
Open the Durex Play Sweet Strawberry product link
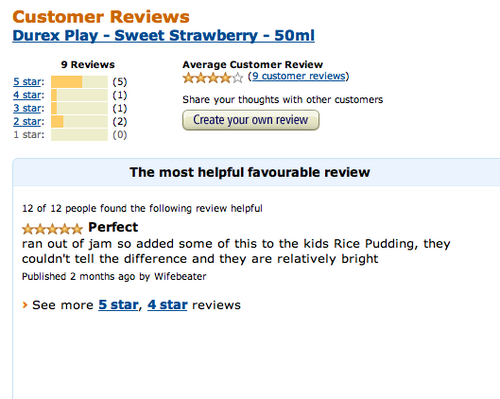click(x=163, y=36)
